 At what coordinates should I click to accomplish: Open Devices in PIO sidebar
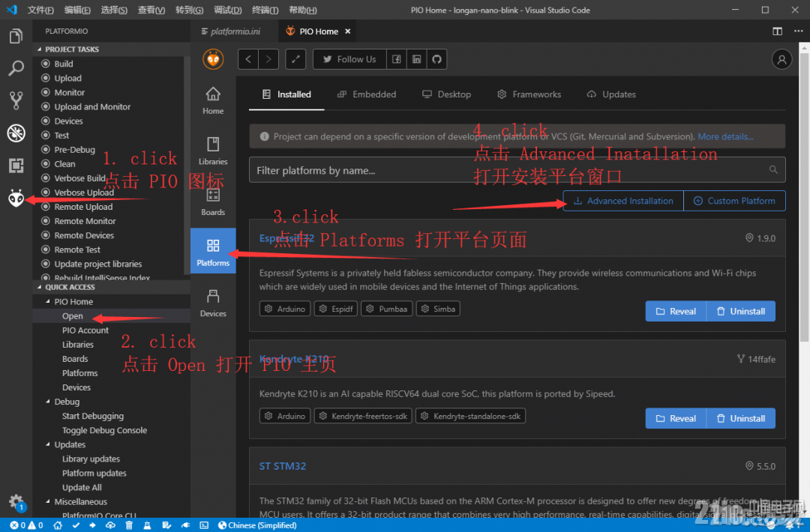tap(213, 303)
